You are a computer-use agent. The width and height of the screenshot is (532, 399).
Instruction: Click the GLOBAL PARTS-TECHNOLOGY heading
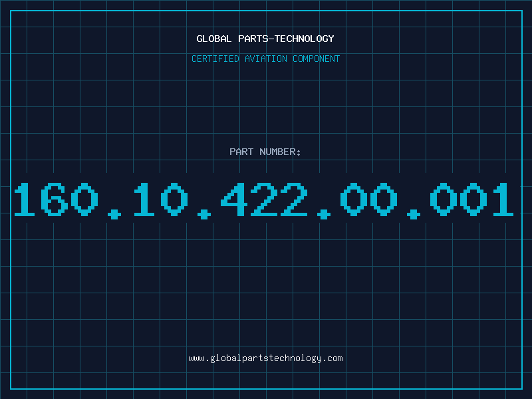click(265, 39)
